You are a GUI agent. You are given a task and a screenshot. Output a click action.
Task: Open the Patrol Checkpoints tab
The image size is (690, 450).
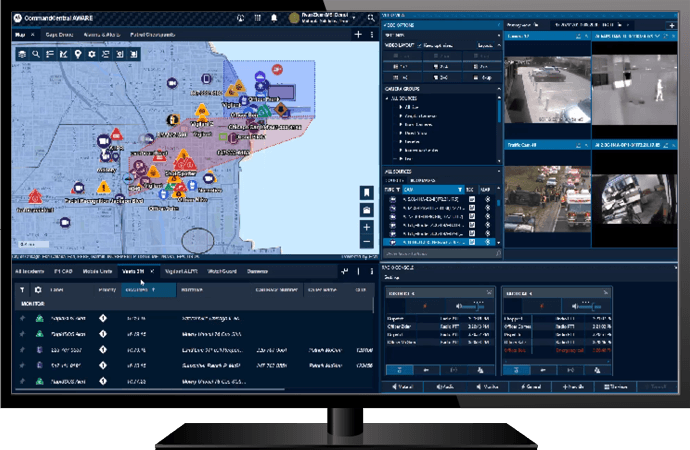tap(152, 35)
